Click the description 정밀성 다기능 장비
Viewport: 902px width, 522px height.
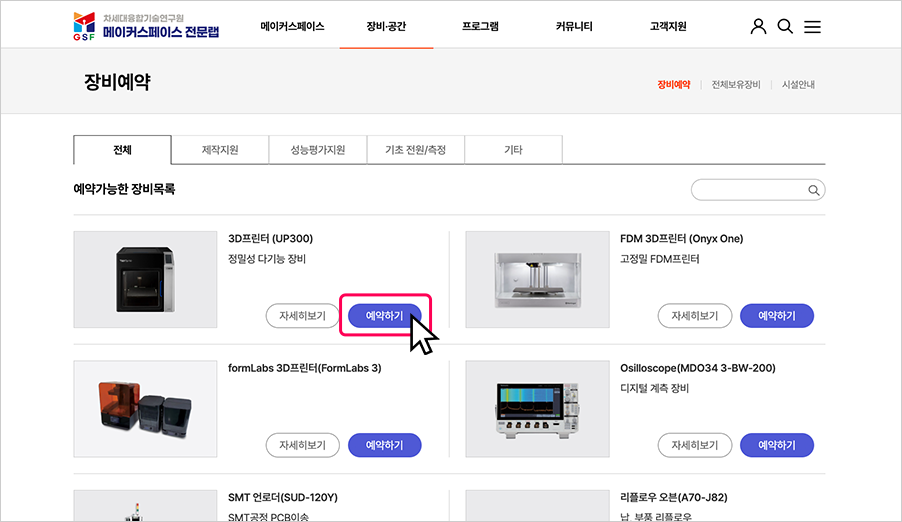pos(267,259)
